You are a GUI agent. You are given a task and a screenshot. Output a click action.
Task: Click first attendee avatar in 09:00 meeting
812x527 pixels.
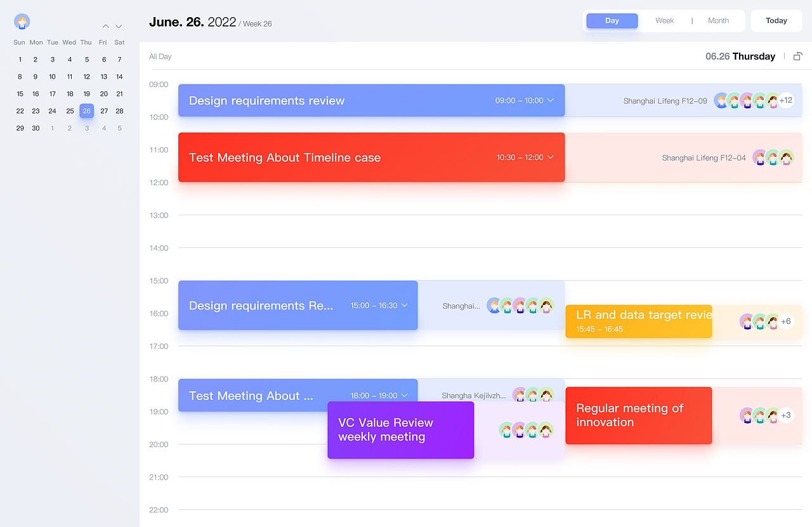pos(721,100)
